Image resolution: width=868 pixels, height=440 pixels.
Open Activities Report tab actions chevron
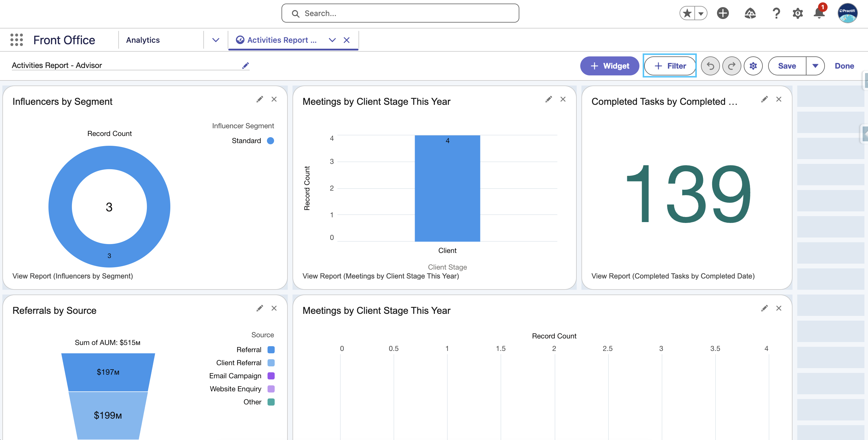tap(332, 40)
